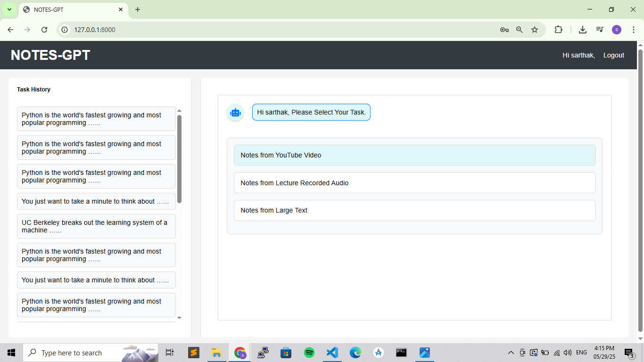Open the volume control in system tray
This screenshot has height=362, width=644.
pos(567,353)
